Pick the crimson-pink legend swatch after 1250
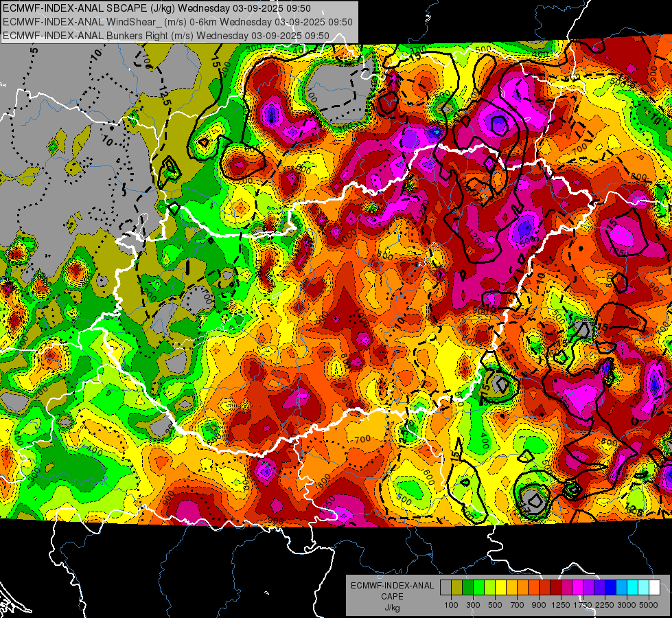 (x=566, y=588)
